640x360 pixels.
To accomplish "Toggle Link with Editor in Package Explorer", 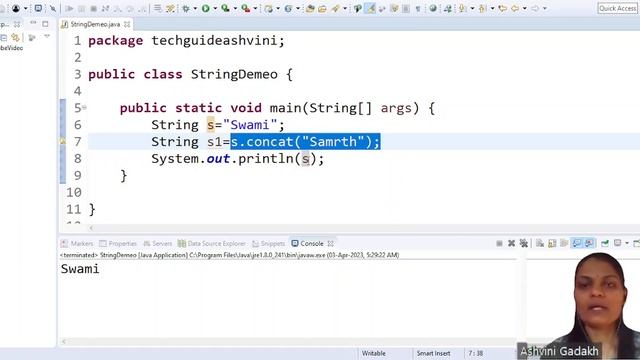I will click(x=16, y=38).
